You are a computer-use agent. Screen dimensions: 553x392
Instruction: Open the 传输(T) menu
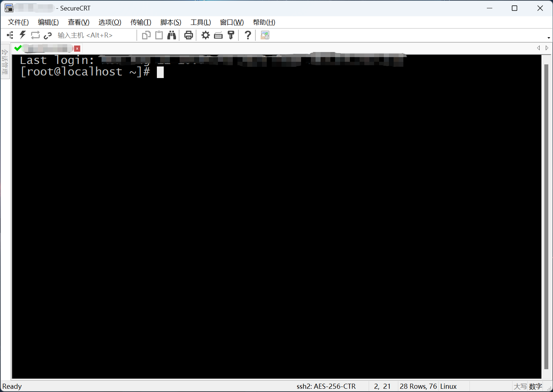pos(141,22)
